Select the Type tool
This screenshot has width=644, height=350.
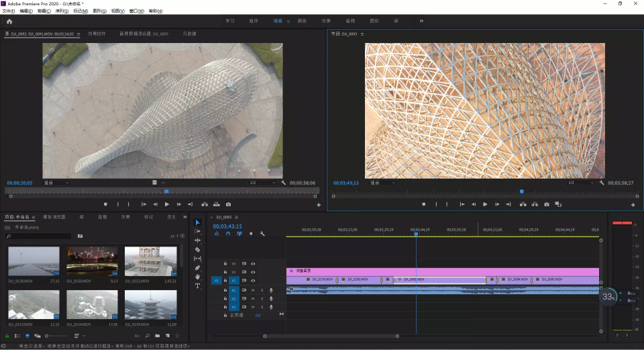[x=197, y=286]
